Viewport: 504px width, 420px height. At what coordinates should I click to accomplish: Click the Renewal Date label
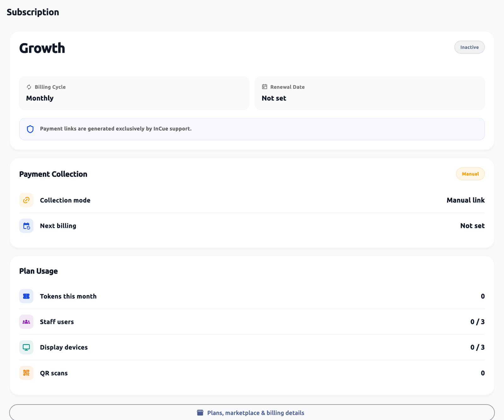pos(287,87)
